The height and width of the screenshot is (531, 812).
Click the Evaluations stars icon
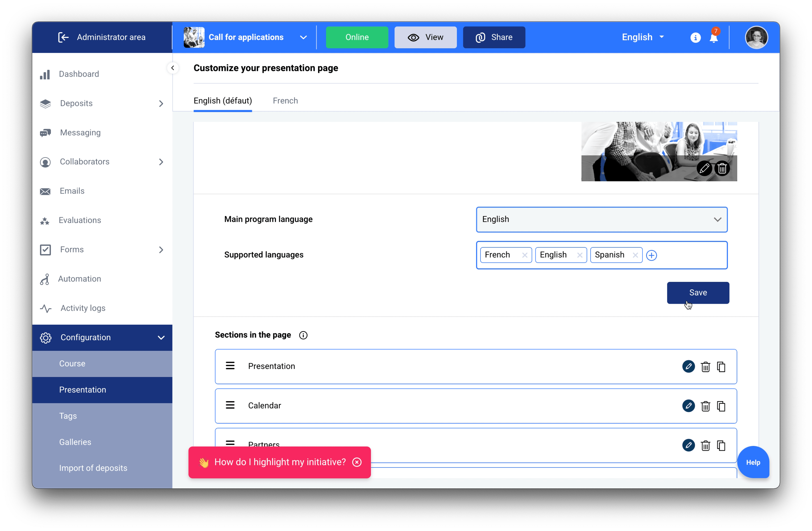45,221
